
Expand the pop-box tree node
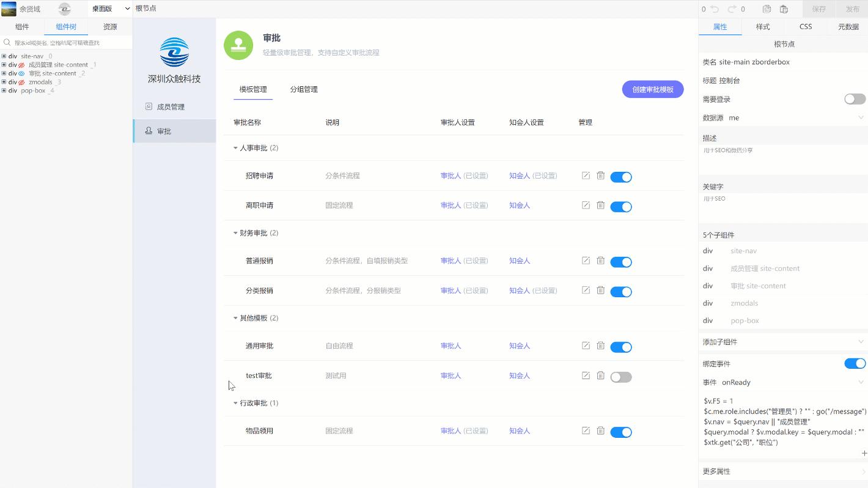click(4, 91)
